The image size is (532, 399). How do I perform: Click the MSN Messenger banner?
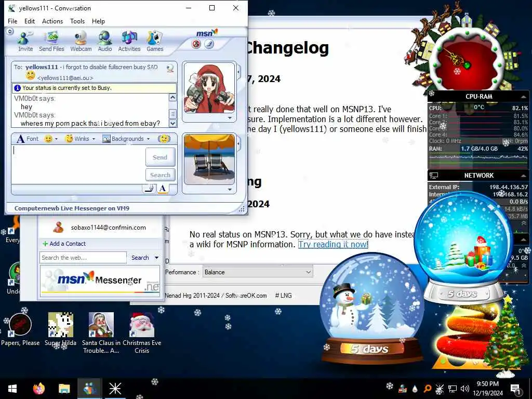100,280
